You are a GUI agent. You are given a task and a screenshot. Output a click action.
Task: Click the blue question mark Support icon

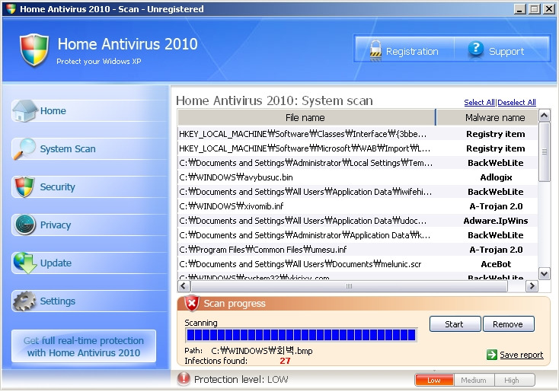476,49
